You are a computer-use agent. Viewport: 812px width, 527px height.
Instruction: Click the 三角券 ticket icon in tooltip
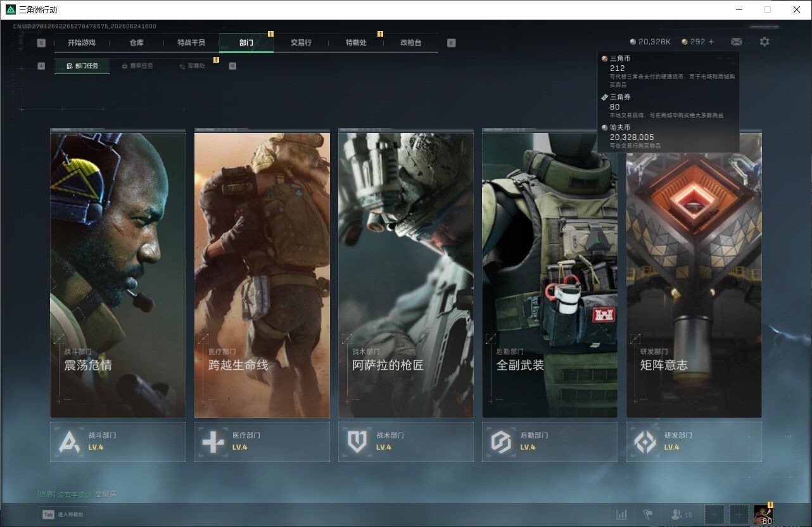[605, 98]
